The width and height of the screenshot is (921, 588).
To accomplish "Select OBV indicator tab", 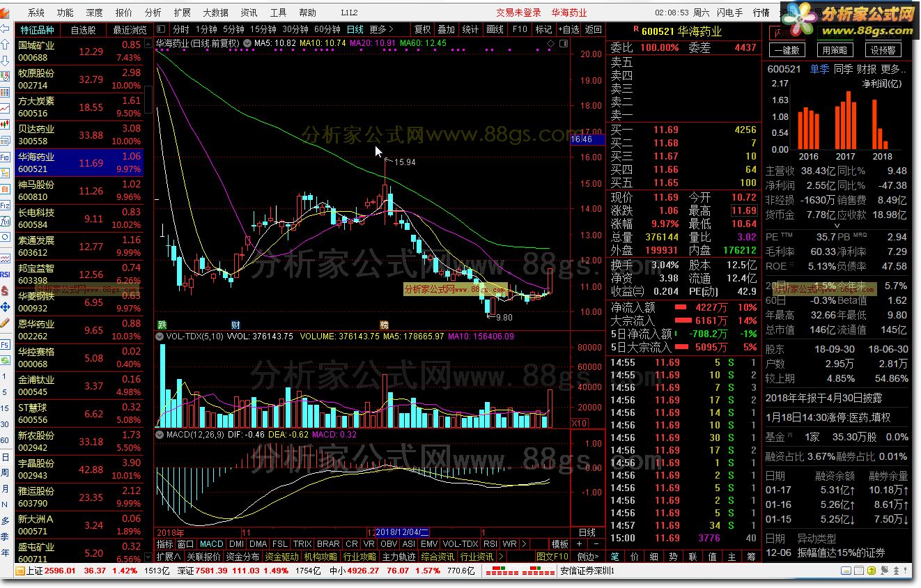I will pos(389,544).
